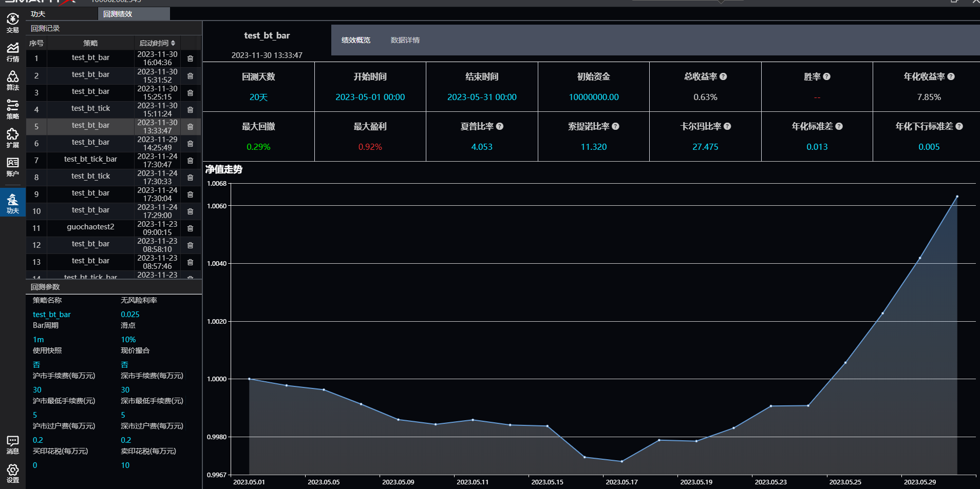Image resolution: width=980 pixels, height=489 pixels.
Task: Open the 算法 algorithm sidebar icon
Action: pyautogui.click(x=12, y=81)
